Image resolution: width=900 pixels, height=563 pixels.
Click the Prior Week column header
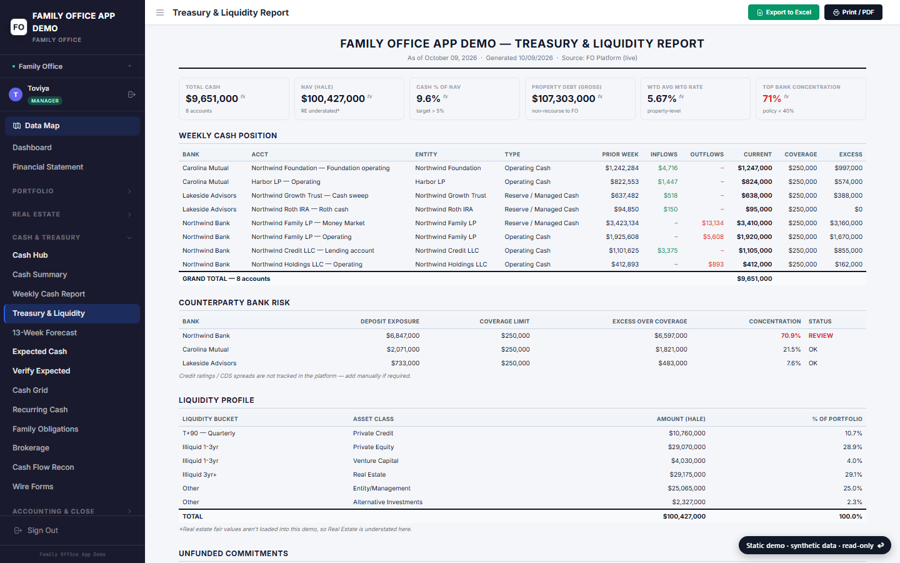click(620, 154)
